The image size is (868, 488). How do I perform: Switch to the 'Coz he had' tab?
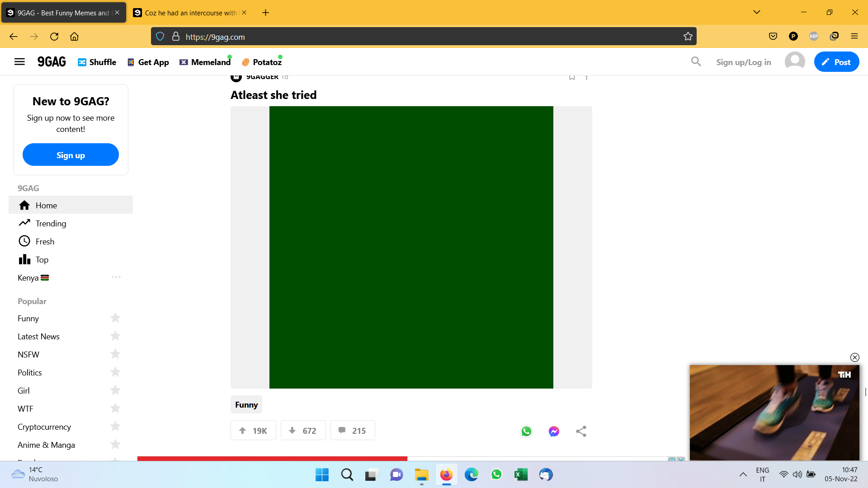click(x=190, y=13)
